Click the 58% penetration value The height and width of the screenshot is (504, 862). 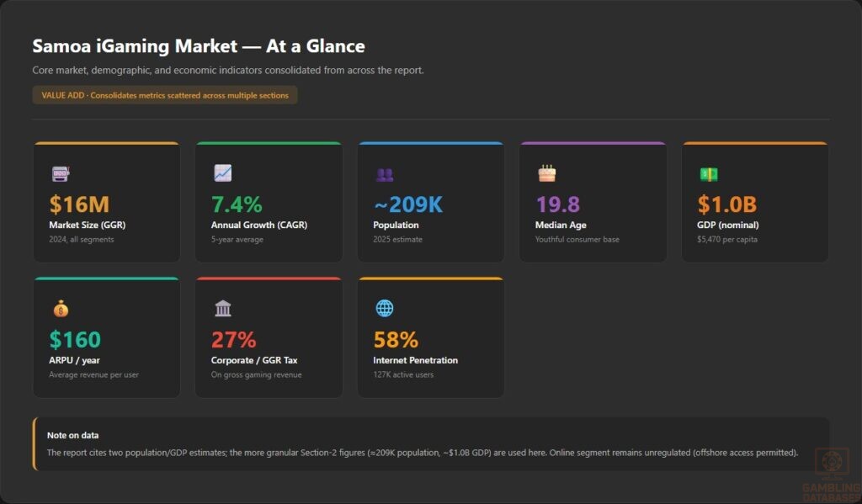[x=396, y=340]
